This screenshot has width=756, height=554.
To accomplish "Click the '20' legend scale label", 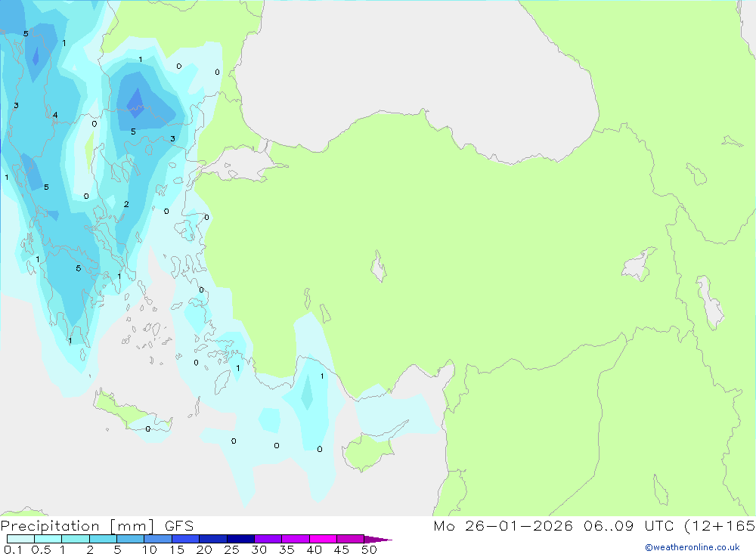I will point(204,549).
